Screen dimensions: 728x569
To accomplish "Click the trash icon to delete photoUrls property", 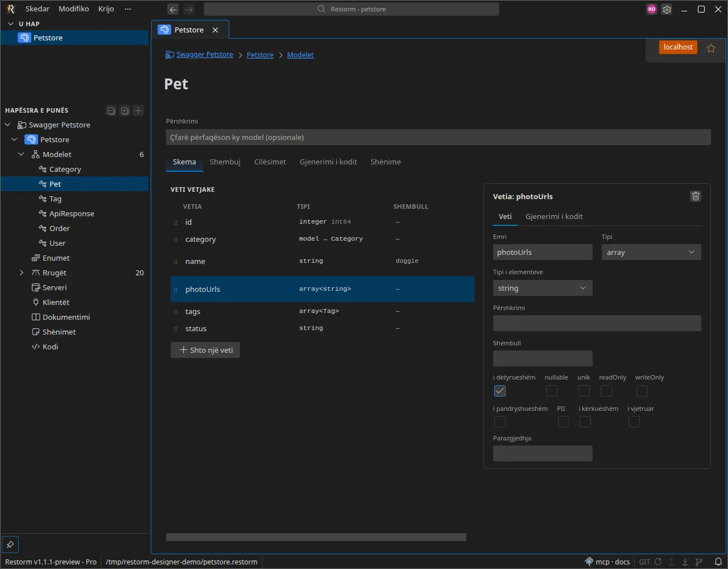I will point(696,196).
